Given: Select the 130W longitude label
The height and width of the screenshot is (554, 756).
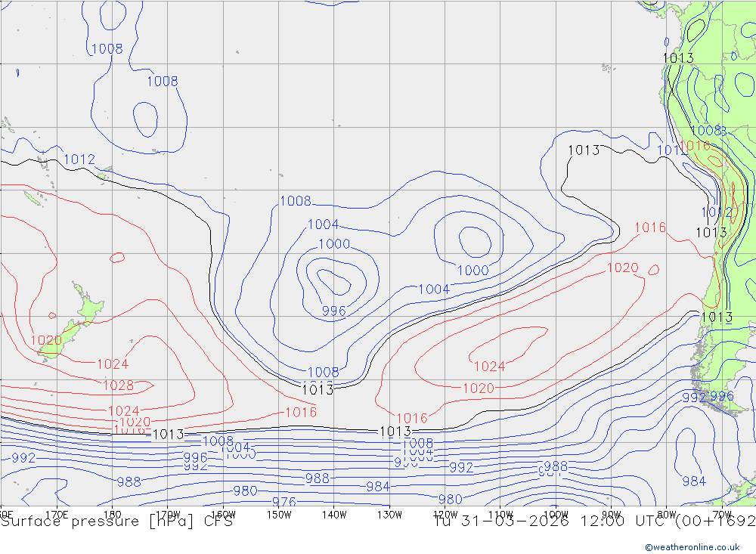Looking at the screenshot, I should pyautogui.click(x=389, y=515).
